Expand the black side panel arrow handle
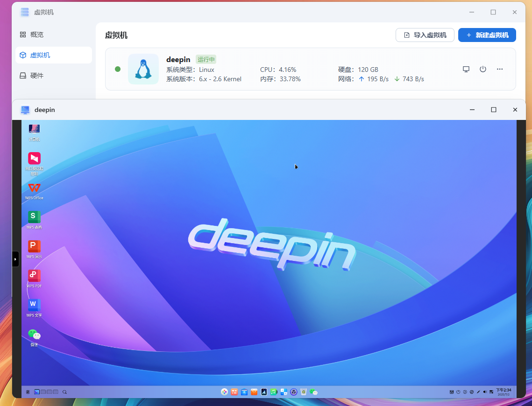 coord(15,259)
